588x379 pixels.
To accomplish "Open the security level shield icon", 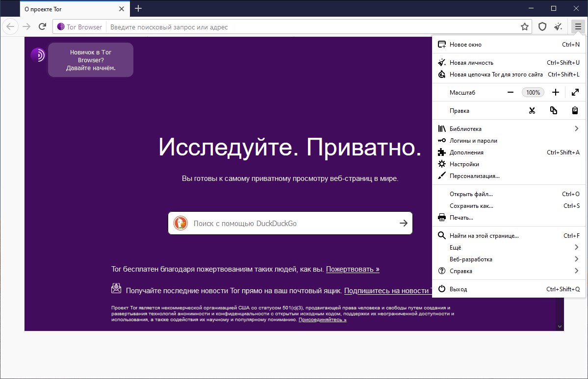I will point(542,26).
